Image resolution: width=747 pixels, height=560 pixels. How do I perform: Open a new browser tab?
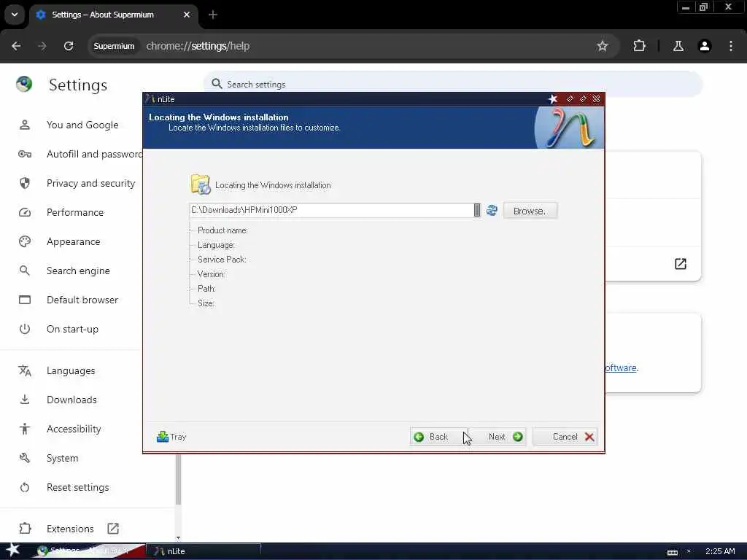pos(213,15)
